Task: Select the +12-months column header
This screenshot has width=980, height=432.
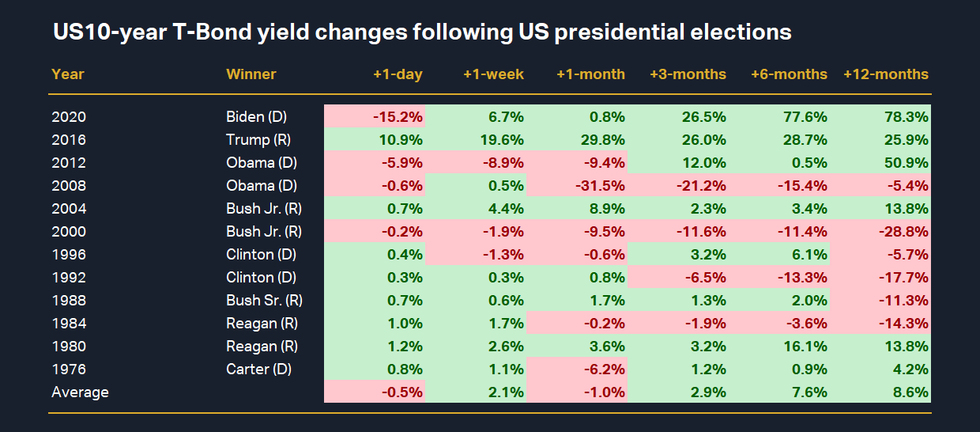Action: 886,74
